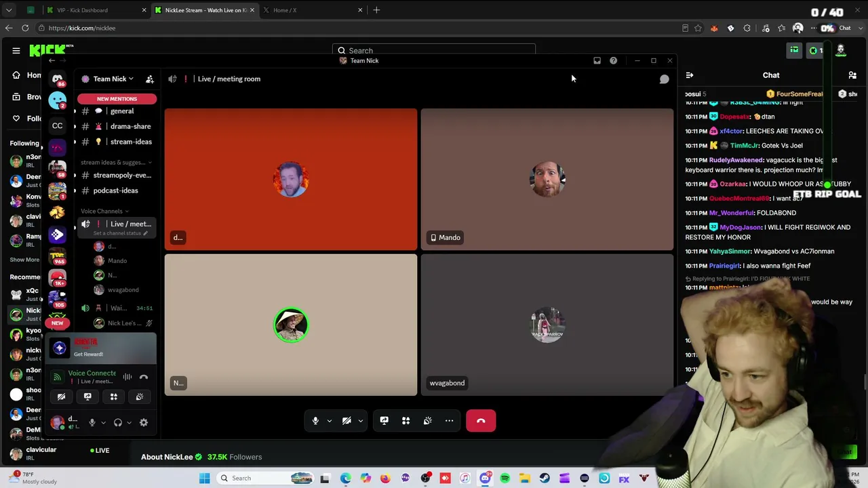
Task: Show more followed channels on Kick
Action: [x=24, y=260]
